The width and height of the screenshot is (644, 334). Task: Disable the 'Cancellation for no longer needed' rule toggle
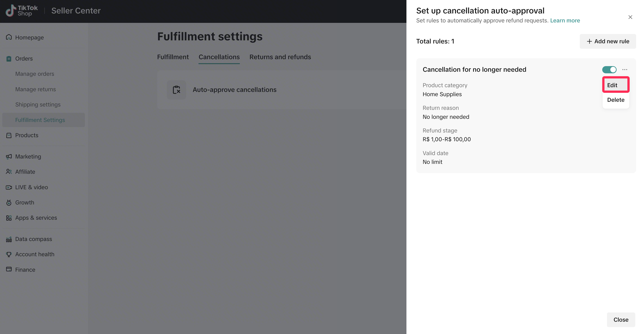click(609, 70)
